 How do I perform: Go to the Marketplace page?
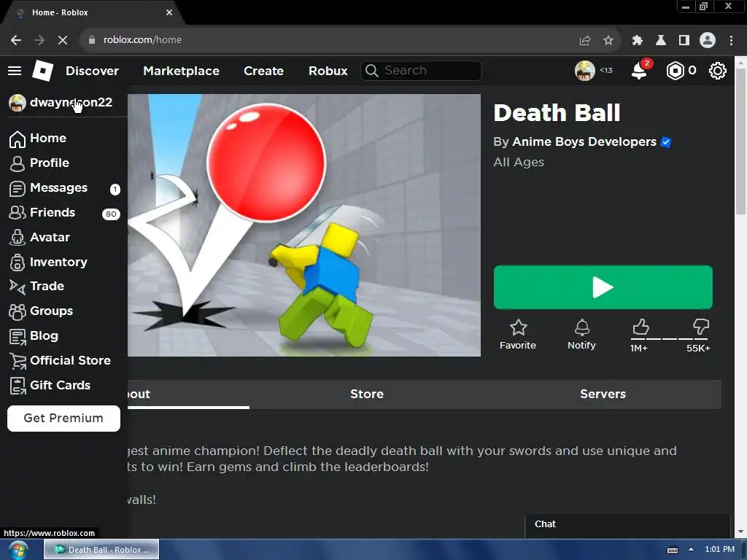coord(181,71)
